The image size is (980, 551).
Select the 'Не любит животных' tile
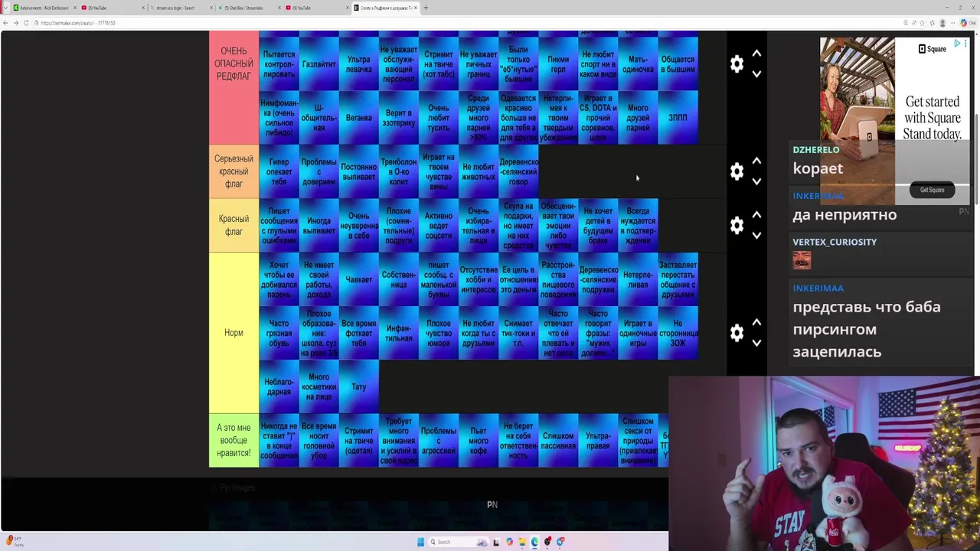click(x=479, y=171)
